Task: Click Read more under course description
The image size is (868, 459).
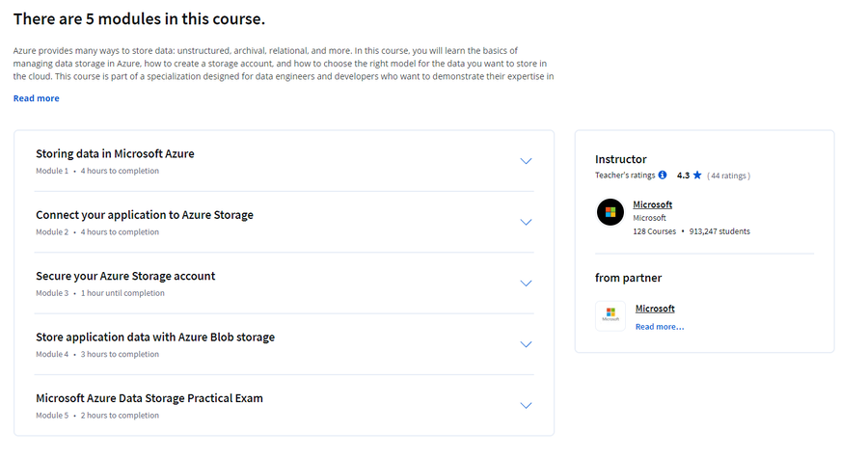Action: pos(36,98)
